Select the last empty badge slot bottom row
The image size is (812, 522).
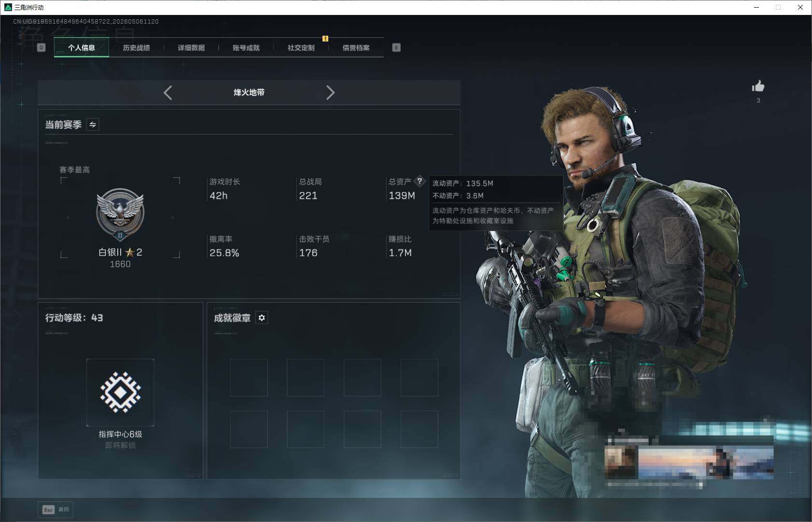tap(420, 429)
